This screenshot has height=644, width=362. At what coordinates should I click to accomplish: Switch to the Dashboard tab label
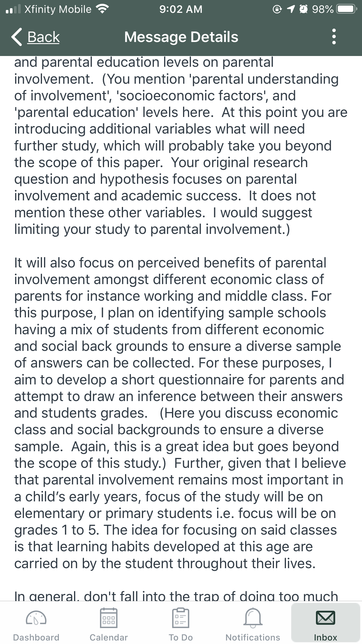point(36,638)
